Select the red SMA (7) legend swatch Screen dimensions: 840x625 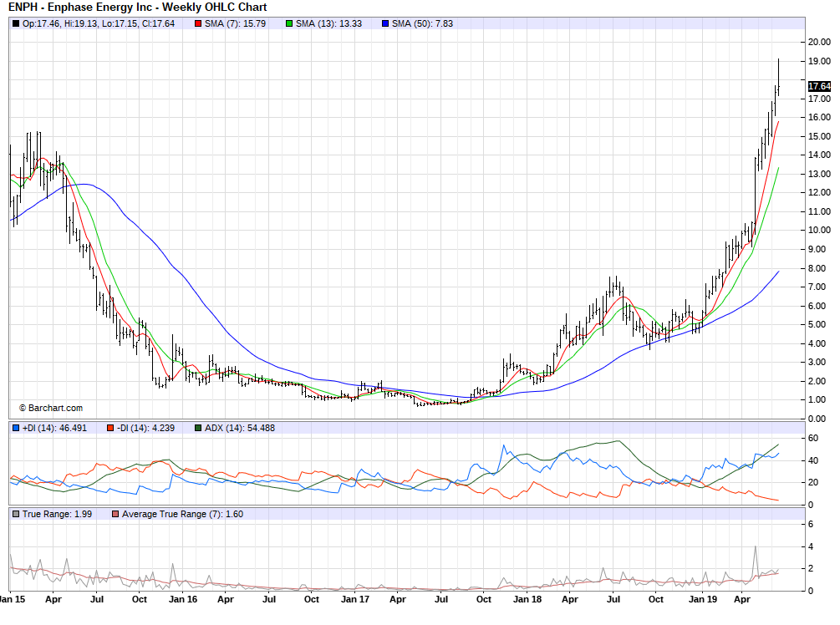(198, 23)
